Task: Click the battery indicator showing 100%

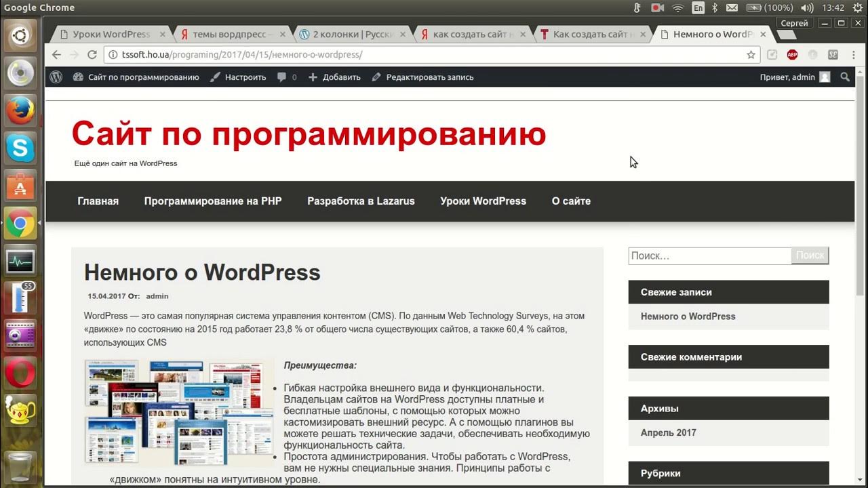Action: (x=770, y=8)
